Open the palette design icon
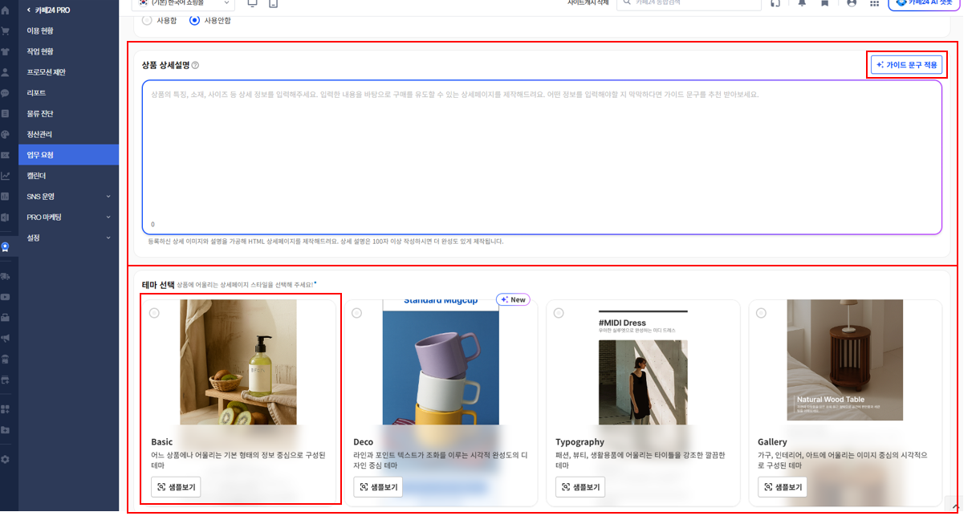Viewport: 980px width, 516px height. coord(6,134)
